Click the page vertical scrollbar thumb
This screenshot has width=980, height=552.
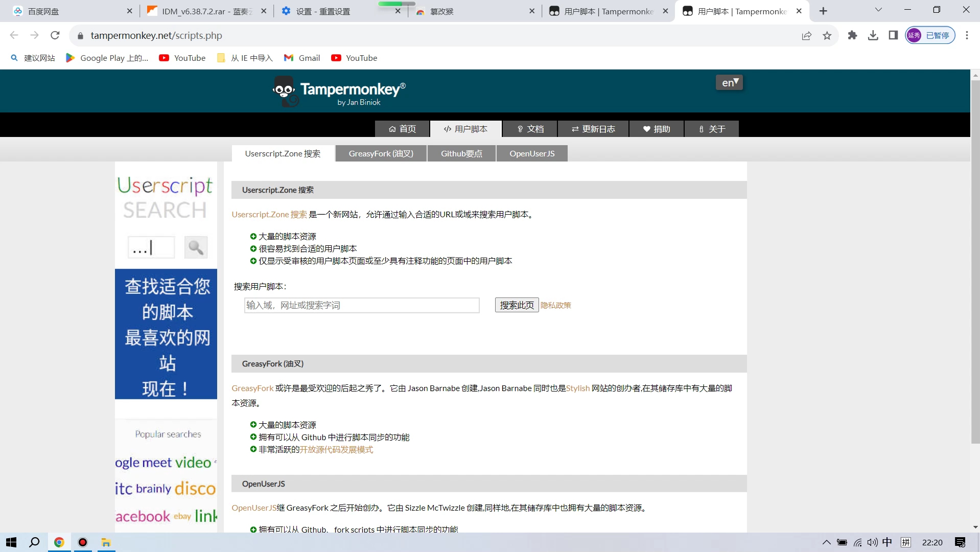(x=975, y=262)
